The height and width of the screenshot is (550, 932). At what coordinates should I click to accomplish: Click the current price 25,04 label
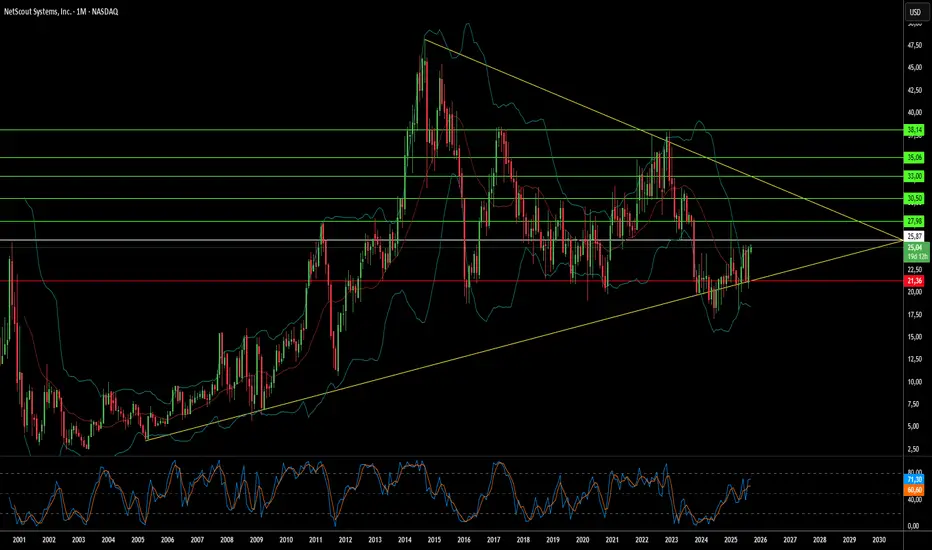915,247
